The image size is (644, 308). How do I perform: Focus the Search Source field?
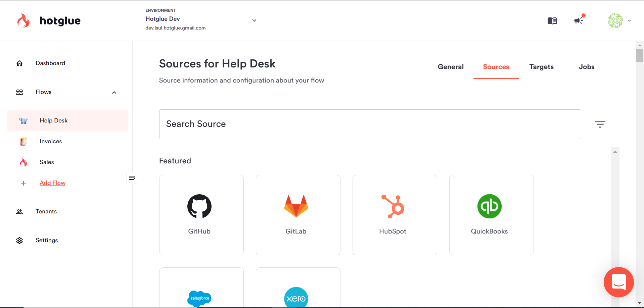tap(370, 124)
